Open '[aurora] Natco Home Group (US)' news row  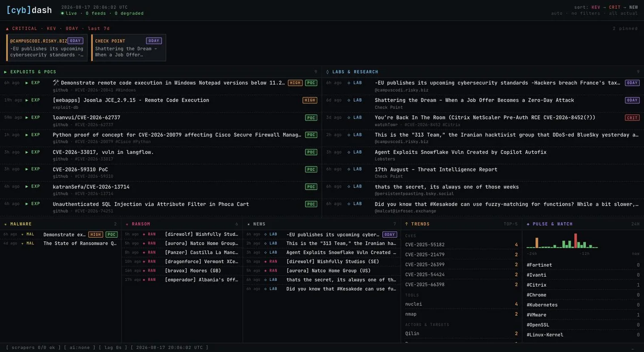(322, 271)
